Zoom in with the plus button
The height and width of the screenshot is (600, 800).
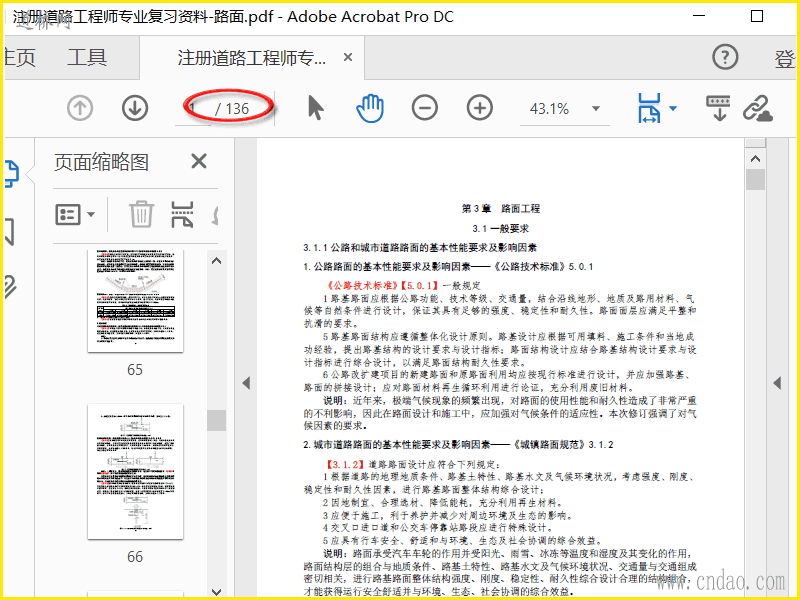[480, 108]
